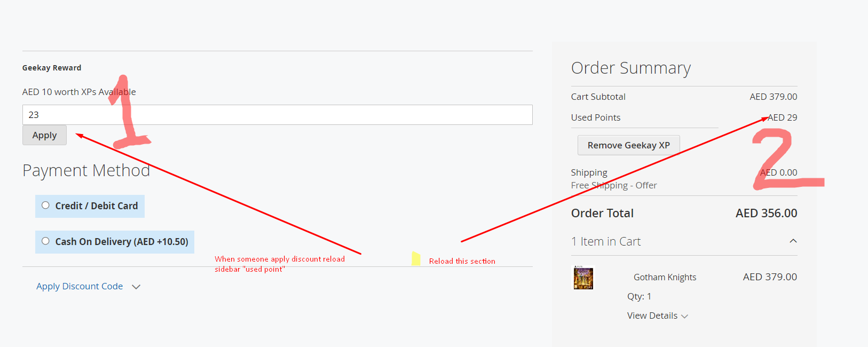Viewport: 868px width, 347px height.
Task: Open the Gotham Knights cover thumbnail
Action: 583,278
